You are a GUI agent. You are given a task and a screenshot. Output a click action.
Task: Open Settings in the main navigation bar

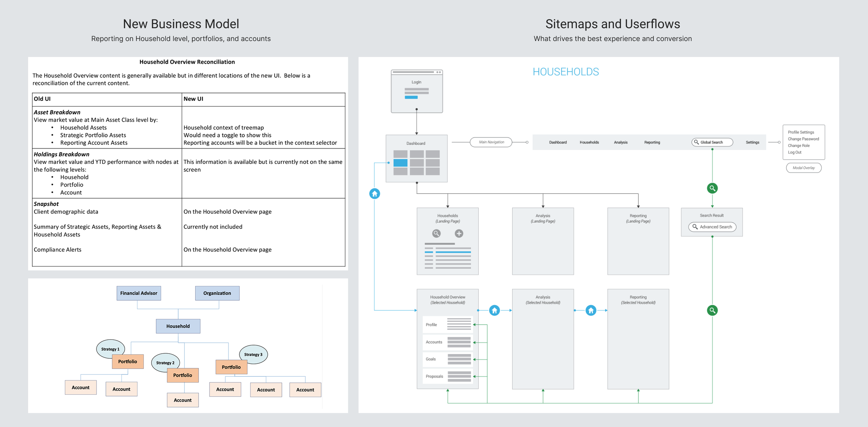tap(752, 142)
